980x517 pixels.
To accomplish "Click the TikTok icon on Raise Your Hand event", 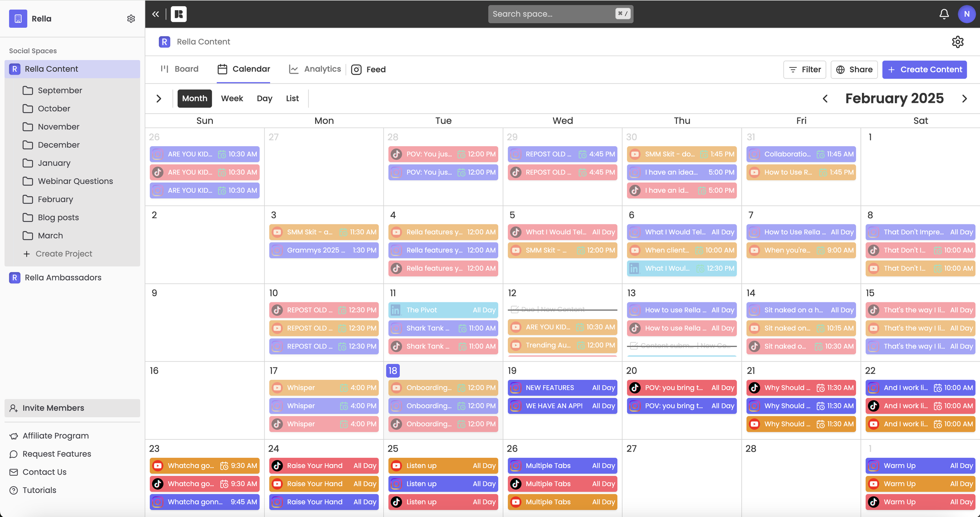I will click(278, 465).
